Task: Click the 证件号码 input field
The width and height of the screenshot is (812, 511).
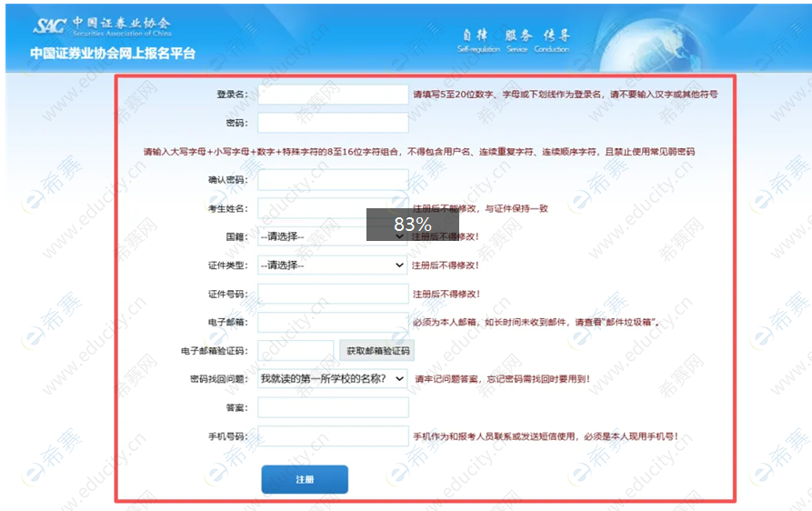Action: click(333, 294)
